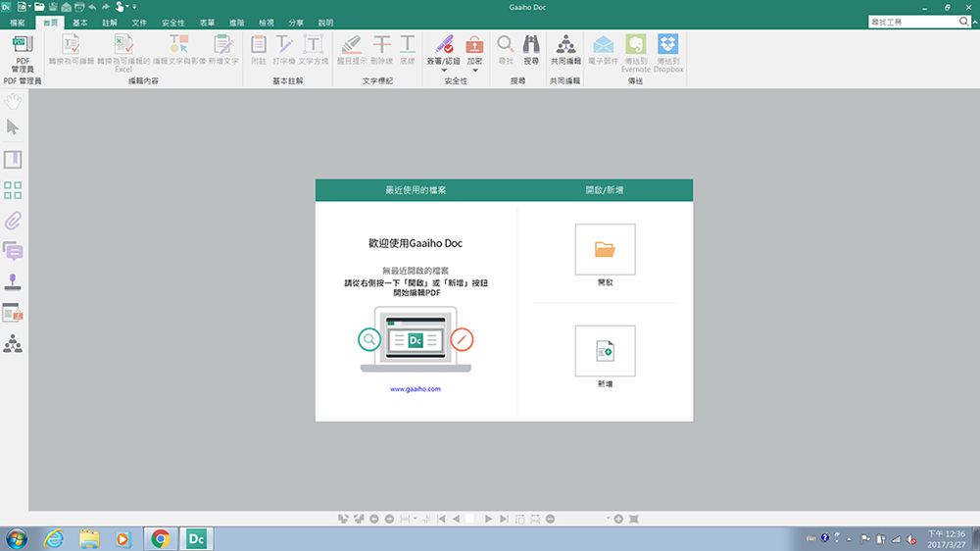Click the 尋找工具 search field
980x551 pixels.
point(911,22)
